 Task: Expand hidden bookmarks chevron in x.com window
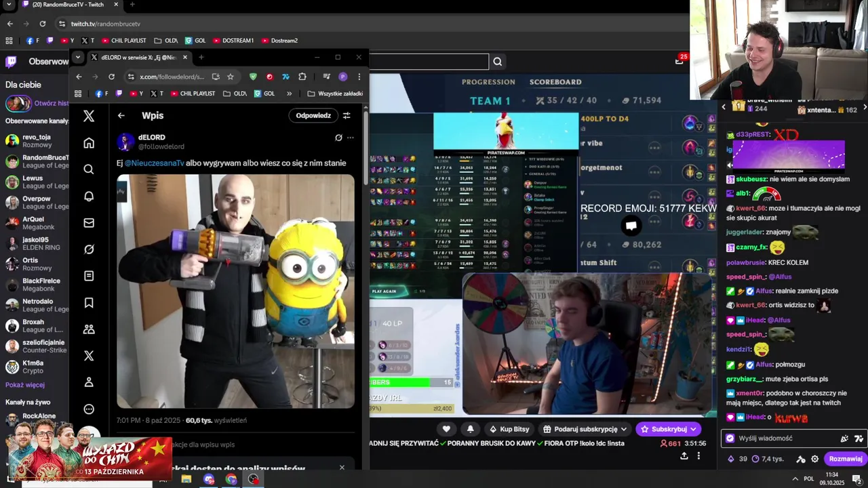pos(289,94)
